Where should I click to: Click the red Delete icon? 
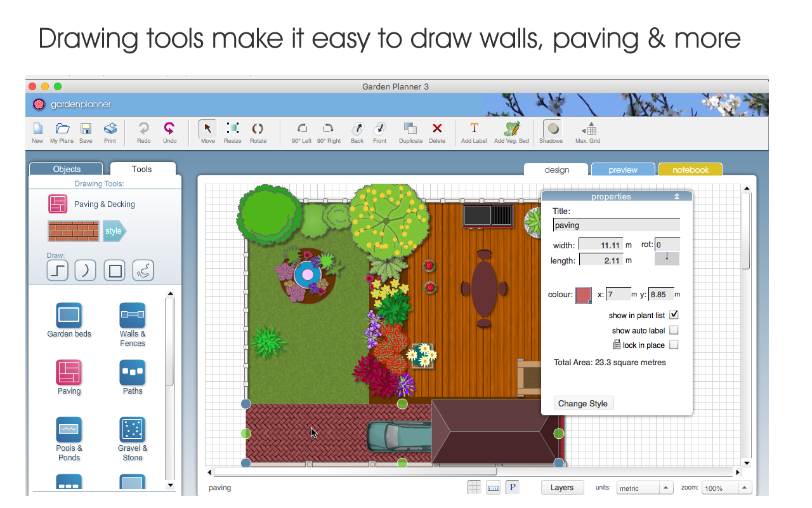tap(437, 129)
